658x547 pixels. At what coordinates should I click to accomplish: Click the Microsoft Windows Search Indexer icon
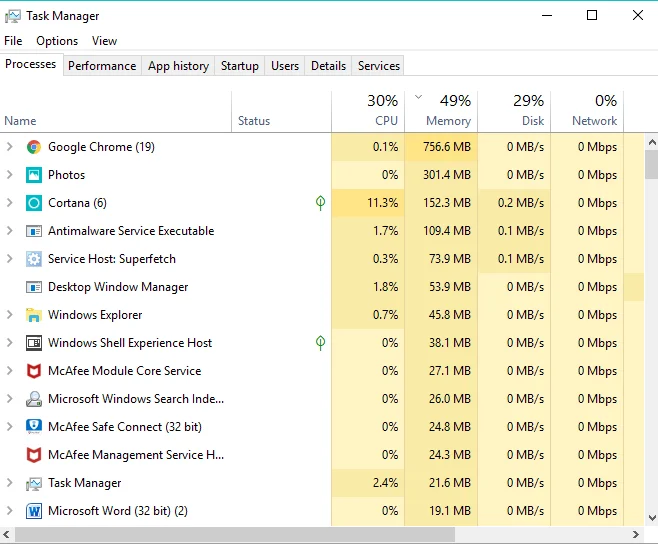(x=34, y=399)
